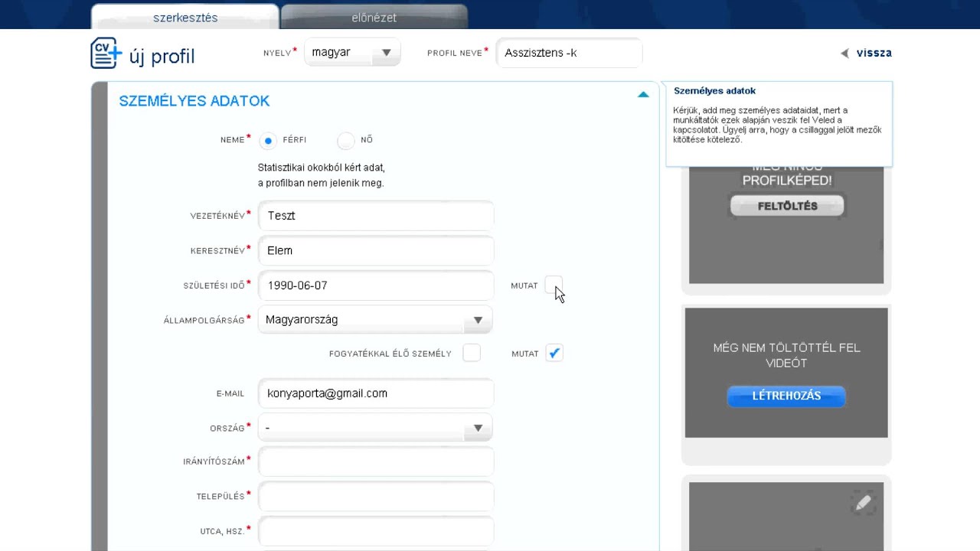Click the pencil edit icon in bottom-right panel

tap(863, 504)
